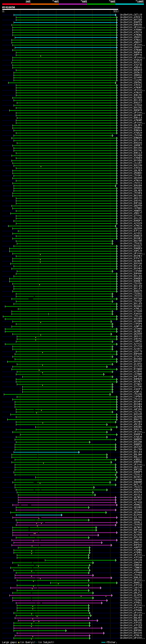Click the white query sequence bar

pos(60,10)
